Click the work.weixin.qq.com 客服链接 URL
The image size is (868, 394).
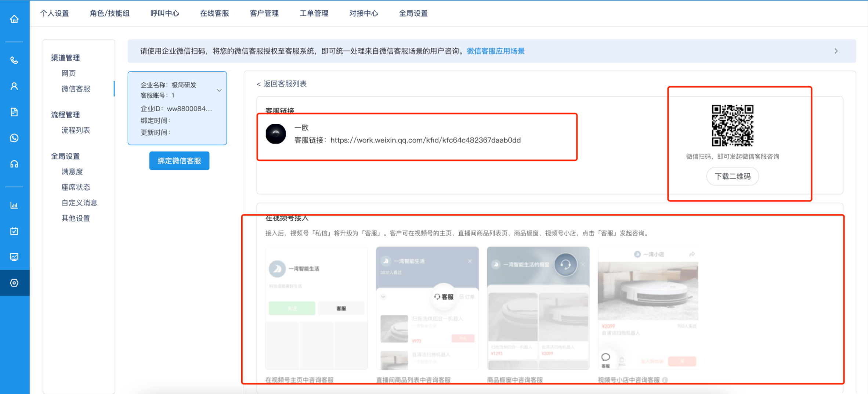pyautogui.click(x=426, y=140)
